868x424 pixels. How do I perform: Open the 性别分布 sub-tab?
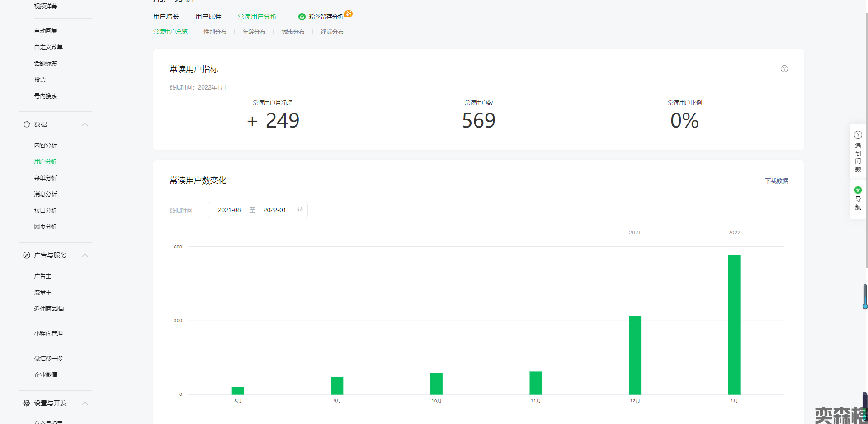215,32
